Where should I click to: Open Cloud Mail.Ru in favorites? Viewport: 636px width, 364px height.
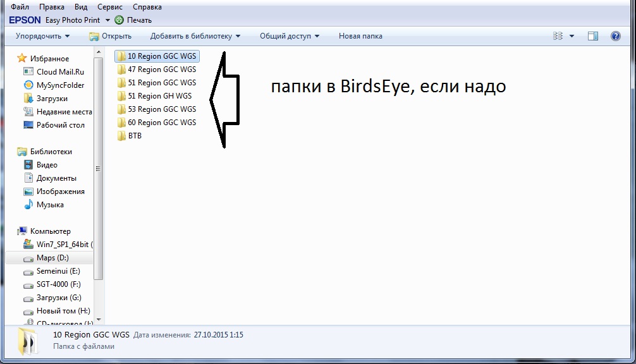(x=60, y=72)
